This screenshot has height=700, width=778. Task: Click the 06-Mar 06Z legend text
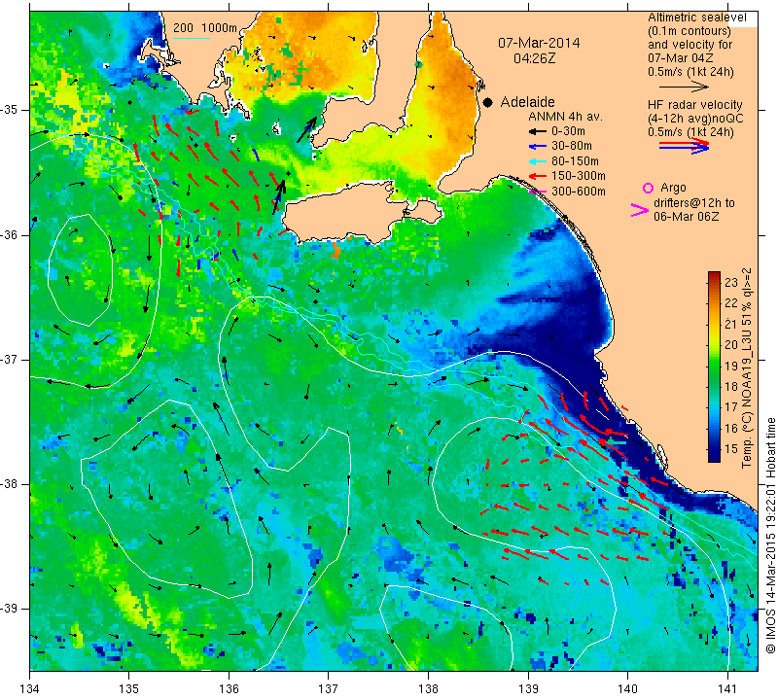pos(687,216)
